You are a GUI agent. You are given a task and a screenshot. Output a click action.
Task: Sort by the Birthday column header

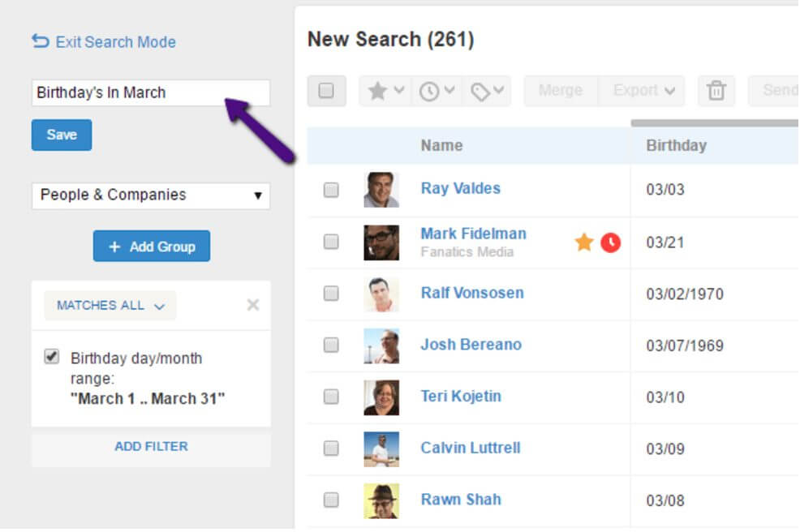pos(676,146)
